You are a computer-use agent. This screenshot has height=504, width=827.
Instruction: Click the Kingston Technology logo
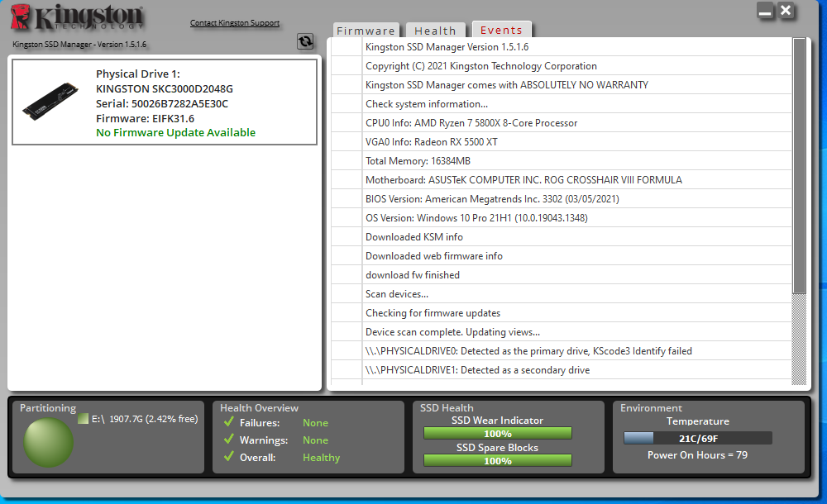(78, 17)
